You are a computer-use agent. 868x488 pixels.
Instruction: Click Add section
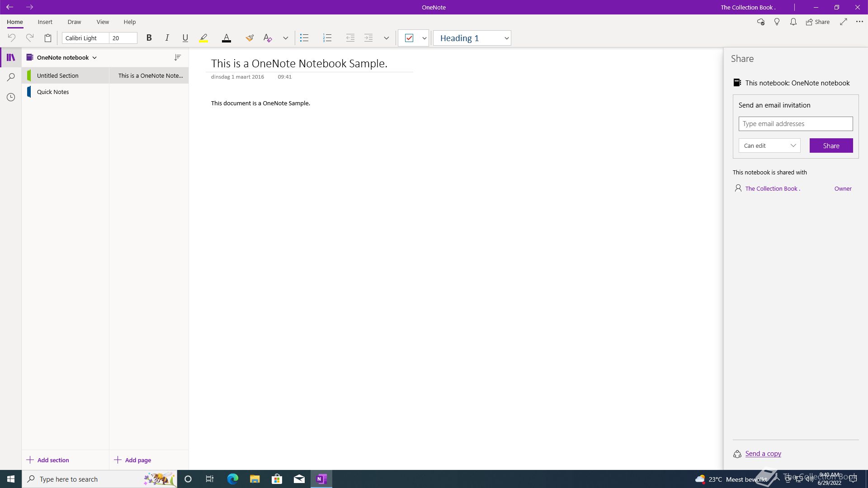click(48, 460)
